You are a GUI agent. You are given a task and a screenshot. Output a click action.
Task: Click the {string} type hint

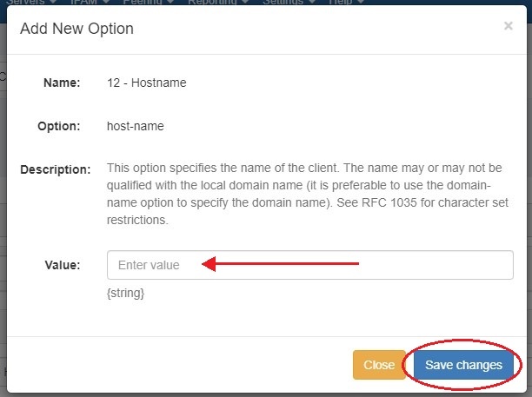125,294
